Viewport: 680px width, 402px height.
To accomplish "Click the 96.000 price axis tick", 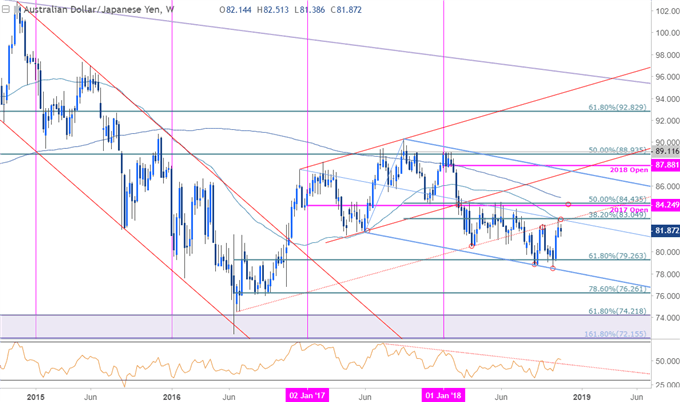I will [x=667, y=77].
